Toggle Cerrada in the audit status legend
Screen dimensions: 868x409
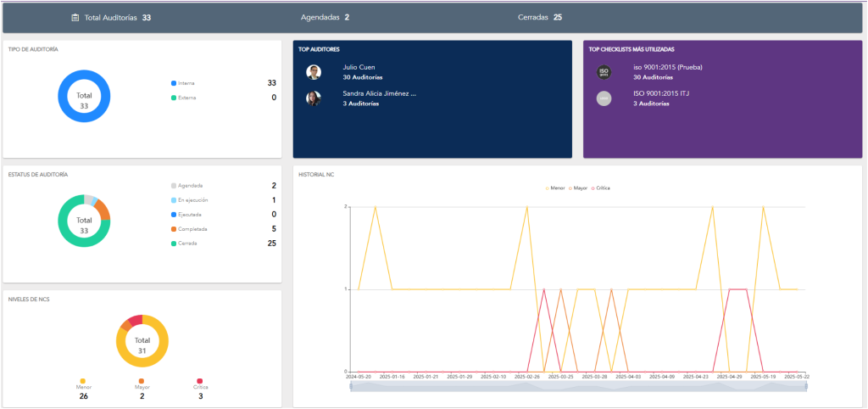pyautogui.click(x=186, y=244)
